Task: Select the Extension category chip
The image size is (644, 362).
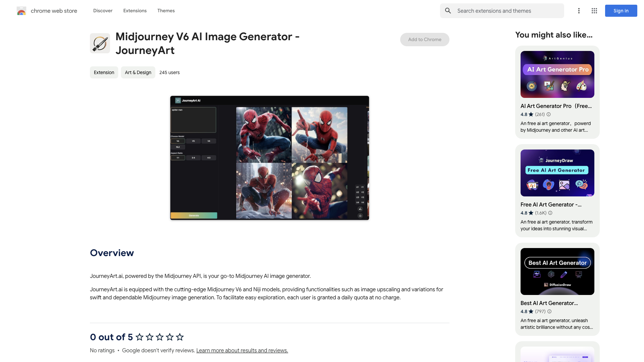Action: tap(104, 72)
